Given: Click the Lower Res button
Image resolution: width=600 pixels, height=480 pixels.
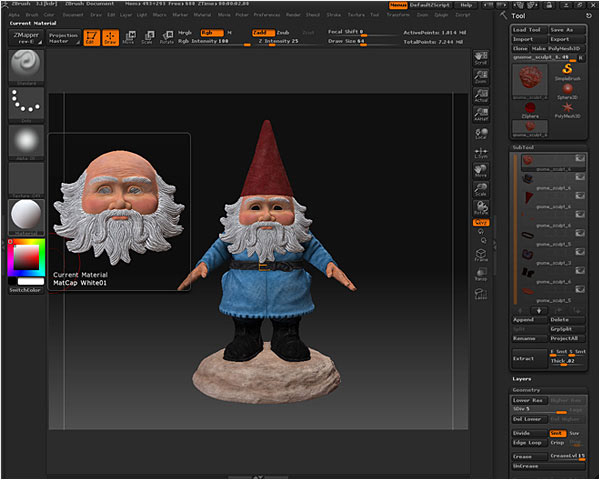Looking at the screenshot, I should coord(530,400).
